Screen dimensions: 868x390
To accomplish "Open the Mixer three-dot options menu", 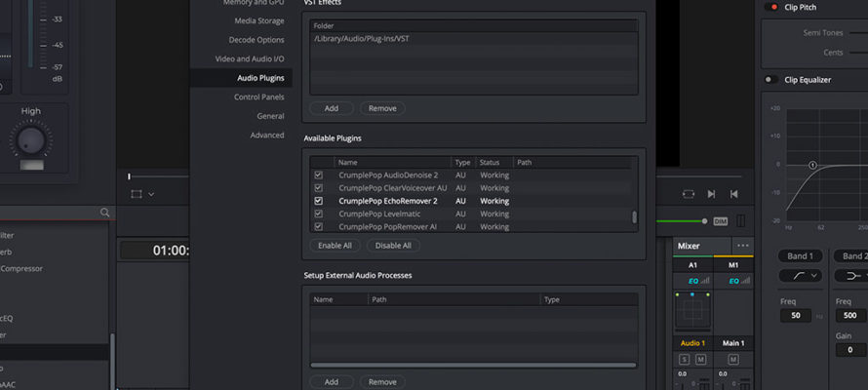I will pyautogui.click(x=743, y=246).
